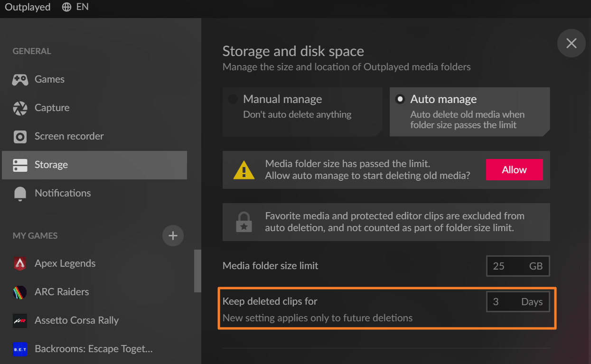Viewport: 591px width, 364px height.
Task: Click the globe language icon
Action: click(x=67, y=7)
